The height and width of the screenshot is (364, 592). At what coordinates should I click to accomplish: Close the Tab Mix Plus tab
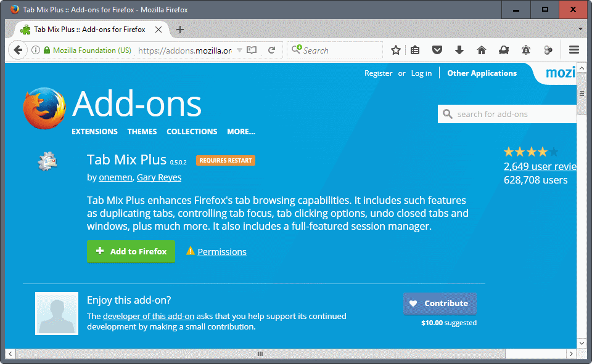(158, 30)
